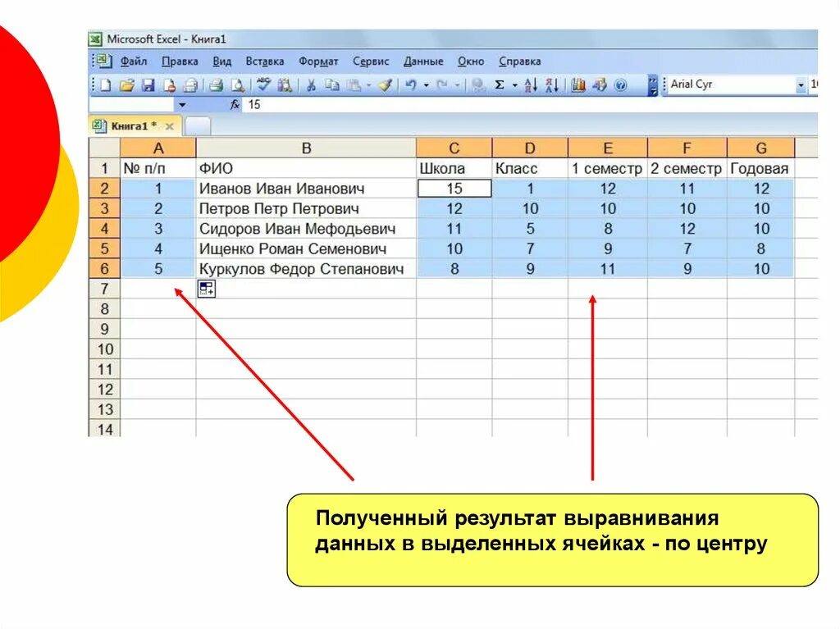The width and height of the screenshot is (840, 629).
Task: Select row 1 header
Action: (104, 168)
